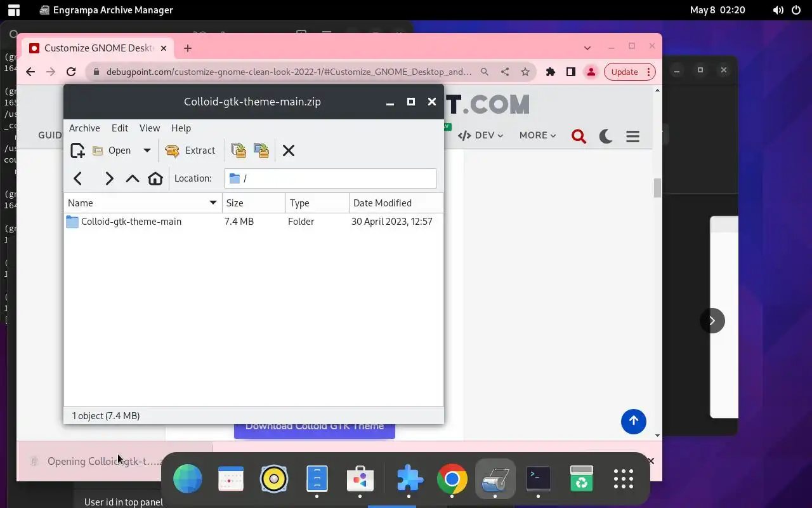Click the May 8 02:20 clock

tap(717, 10)
